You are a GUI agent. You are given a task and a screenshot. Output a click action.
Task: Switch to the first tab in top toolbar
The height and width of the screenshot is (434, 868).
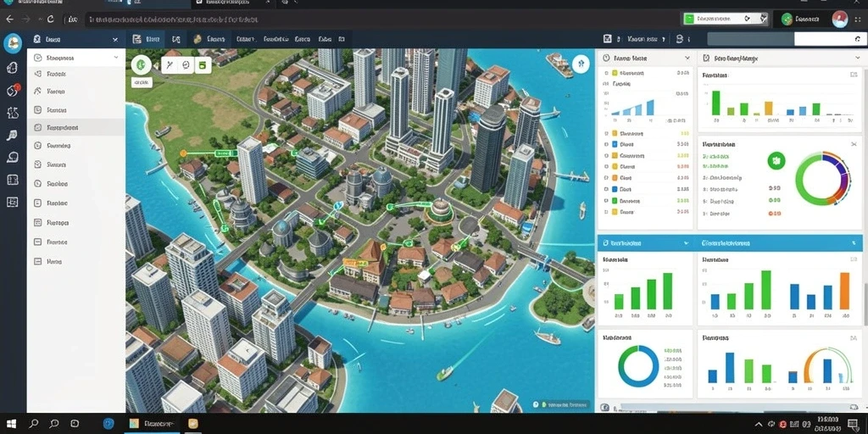[147, 39]
